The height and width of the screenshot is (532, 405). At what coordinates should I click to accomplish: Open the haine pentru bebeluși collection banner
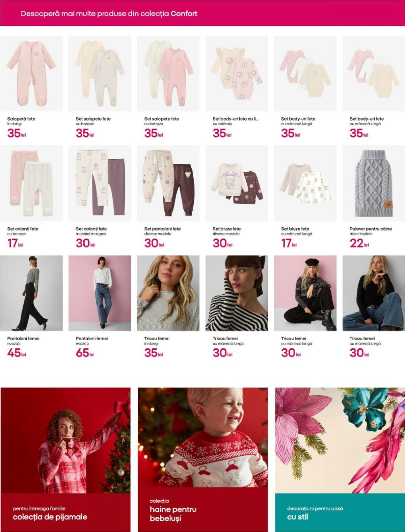point(203,459)
